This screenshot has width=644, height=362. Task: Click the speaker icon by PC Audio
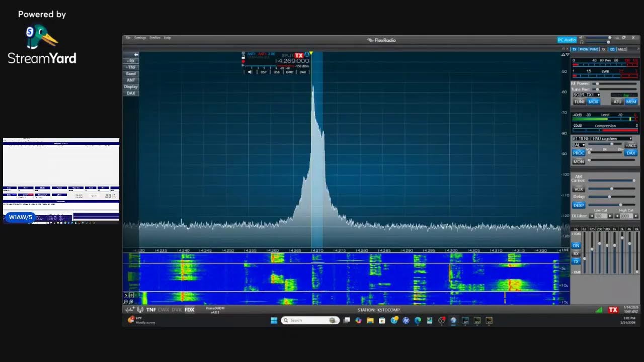tap(581, 38)
